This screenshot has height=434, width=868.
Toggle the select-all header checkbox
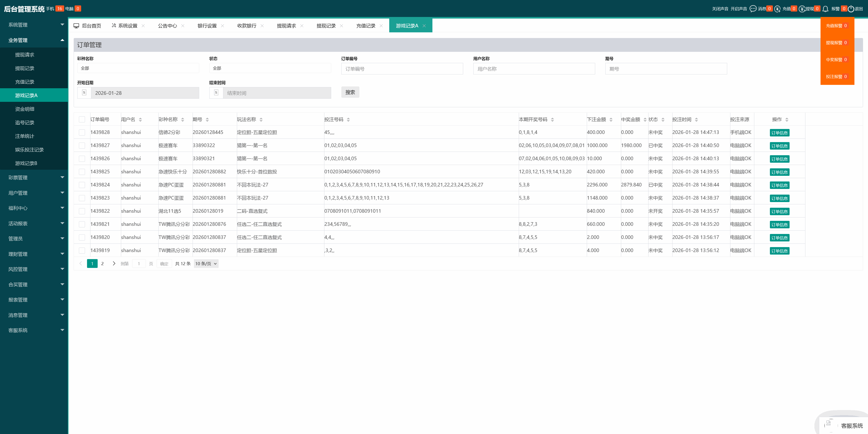coord(82,119)
